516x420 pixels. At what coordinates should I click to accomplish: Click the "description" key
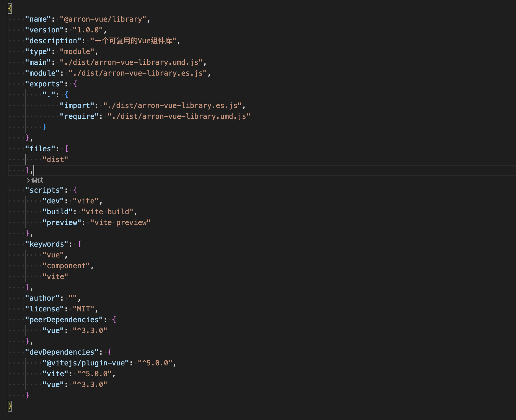(53, 41)
